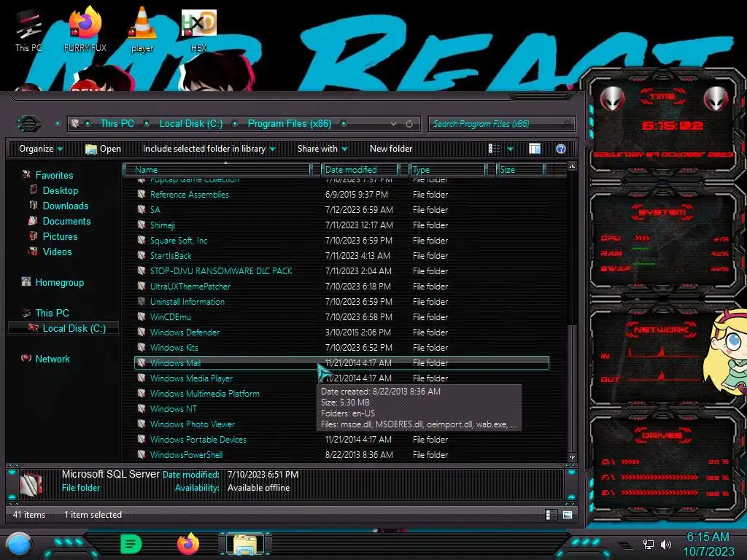747x560 pixels.
Task: Sort by Date modified column
Action: (x=360, y=169)
